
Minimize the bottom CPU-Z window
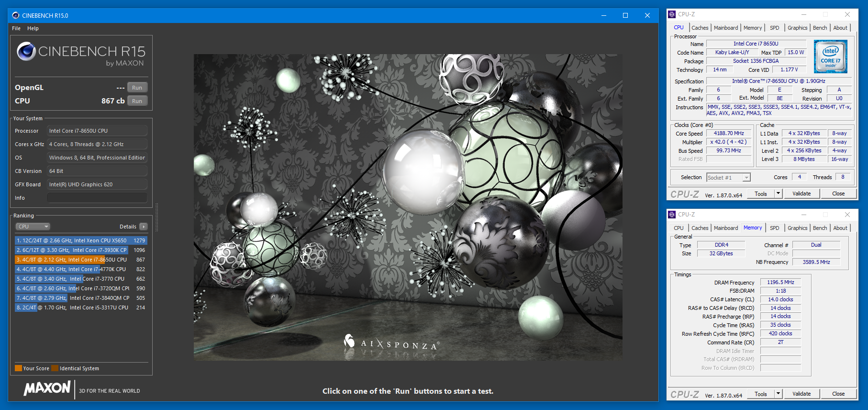(x=804, y=215)
